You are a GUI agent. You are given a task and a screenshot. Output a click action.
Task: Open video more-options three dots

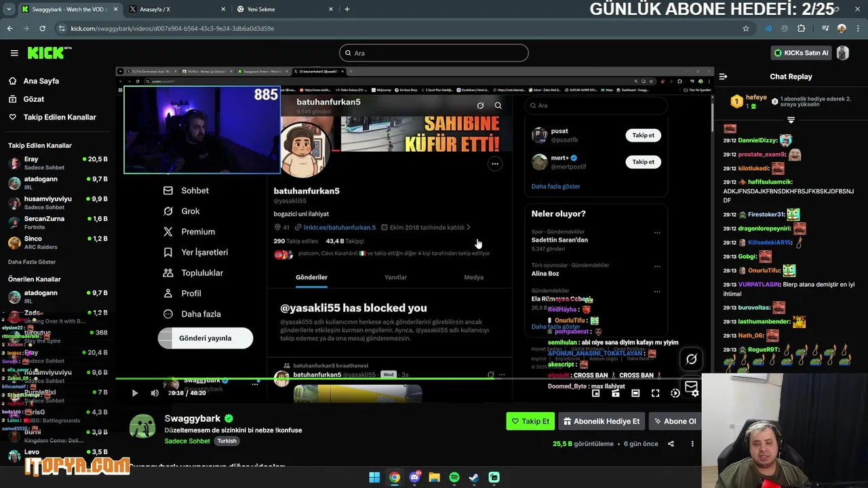pos(692,444)
